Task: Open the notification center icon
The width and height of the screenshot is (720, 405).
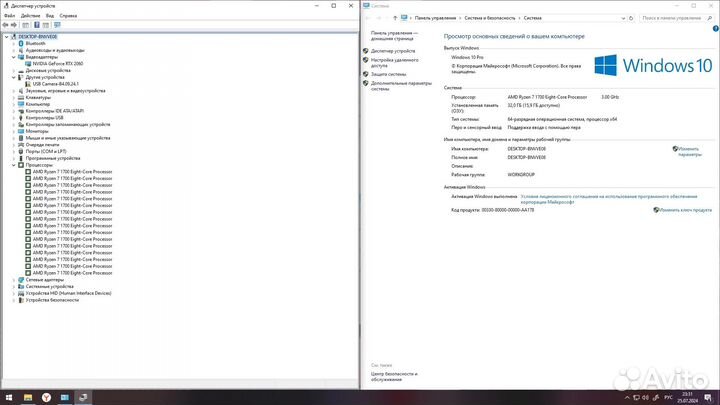Action: (708, 398)
